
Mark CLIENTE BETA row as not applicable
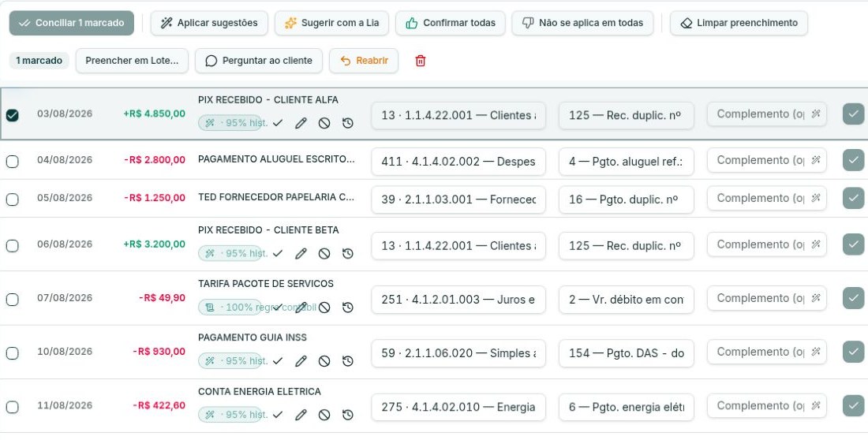click(x=324, y=253)
